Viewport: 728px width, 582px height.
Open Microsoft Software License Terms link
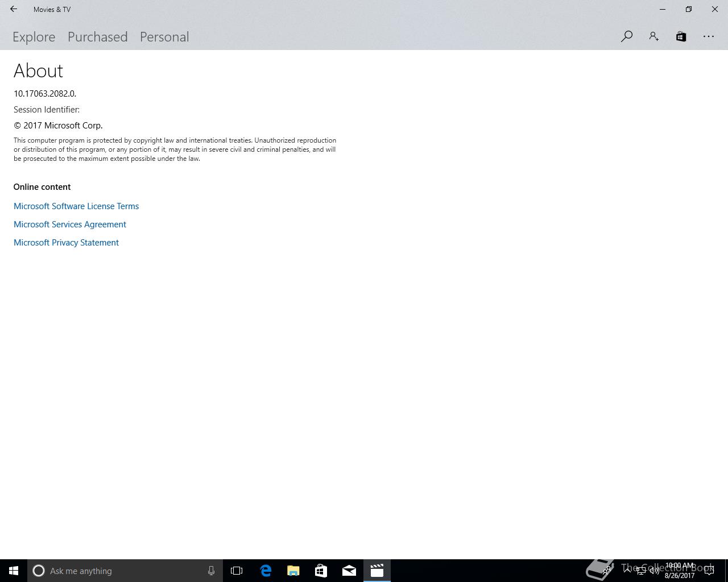(76, 206)
